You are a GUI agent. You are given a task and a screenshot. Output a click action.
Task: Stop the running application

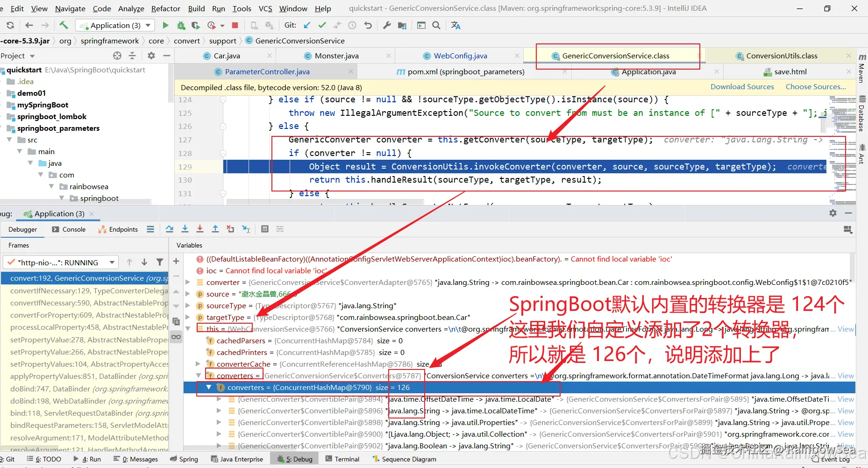click(x=235, y=25)
